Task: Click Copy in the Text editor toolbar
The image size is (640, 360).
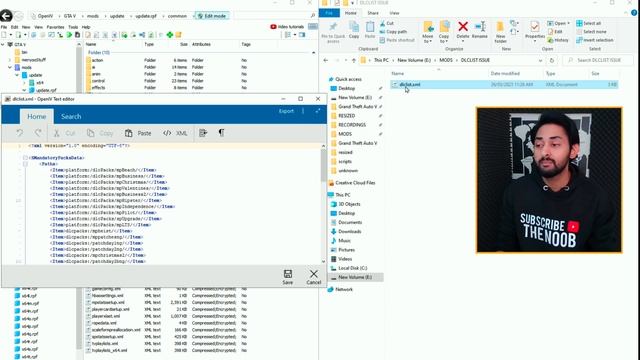Action: [100, 133]
